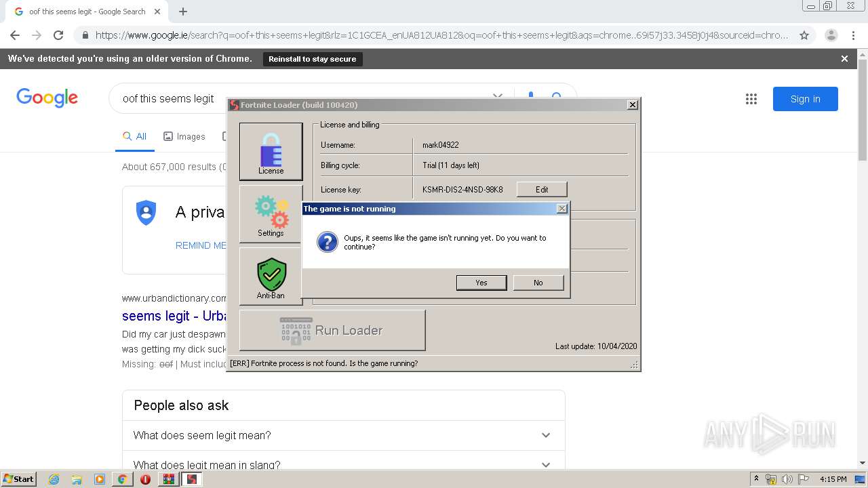Image resolution: width=868 pixels, height=488 pixels.
Task: Dismiss the older Chrome version warning bar
Action: click(x=844, y=59)
